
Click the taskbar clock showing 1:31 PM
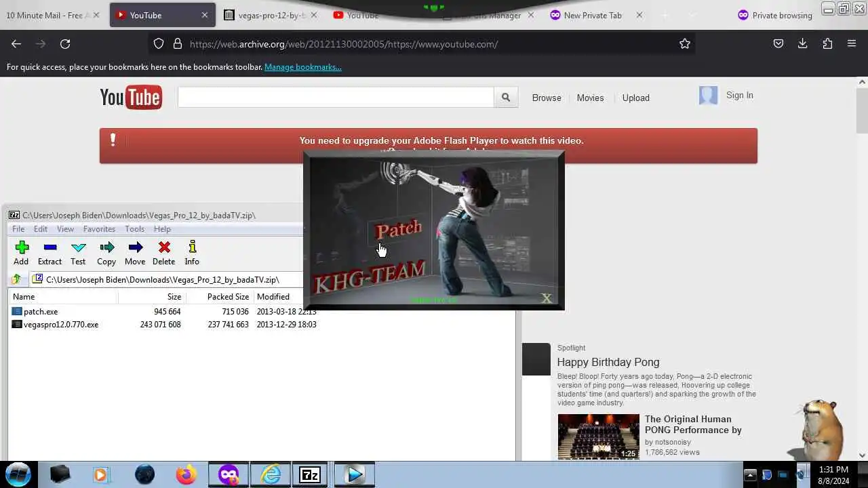pos(833,474)
